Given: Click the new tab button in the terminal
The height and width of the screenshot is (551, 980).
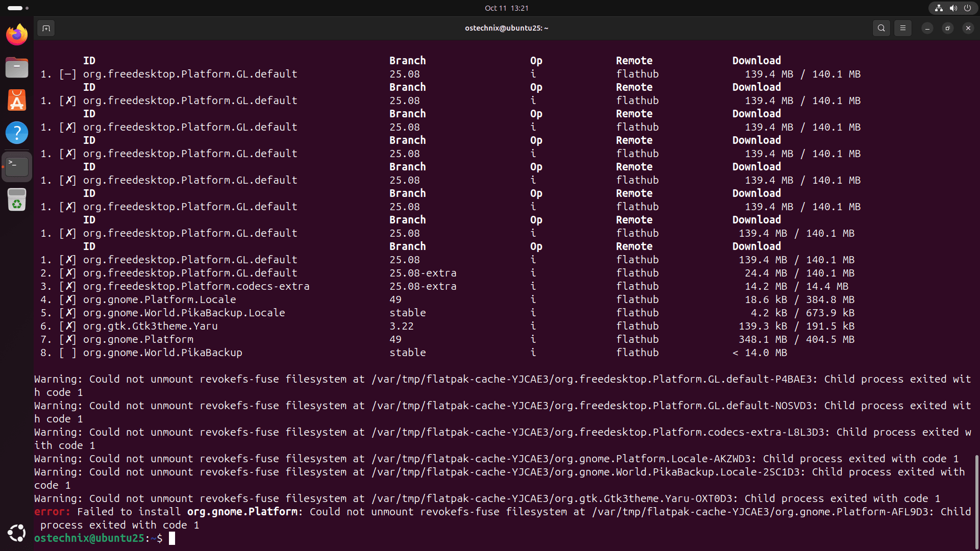Looking at the screenshot, I should point(46,28).
